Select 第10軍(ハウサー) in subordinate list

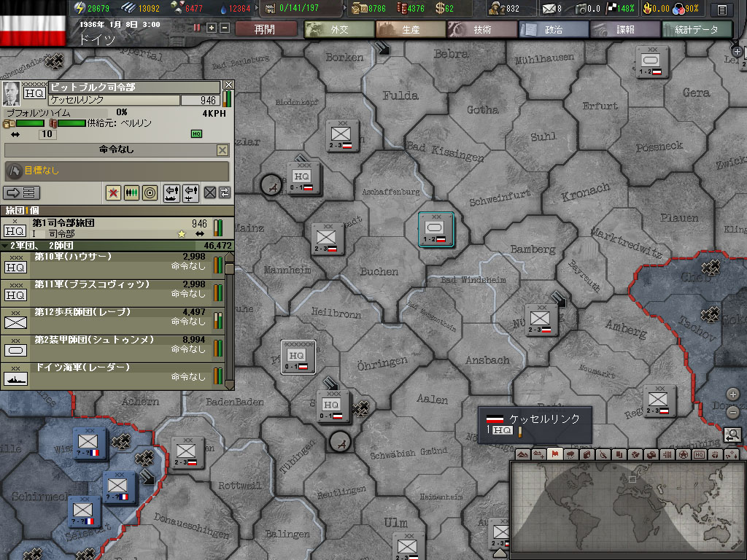112,264
